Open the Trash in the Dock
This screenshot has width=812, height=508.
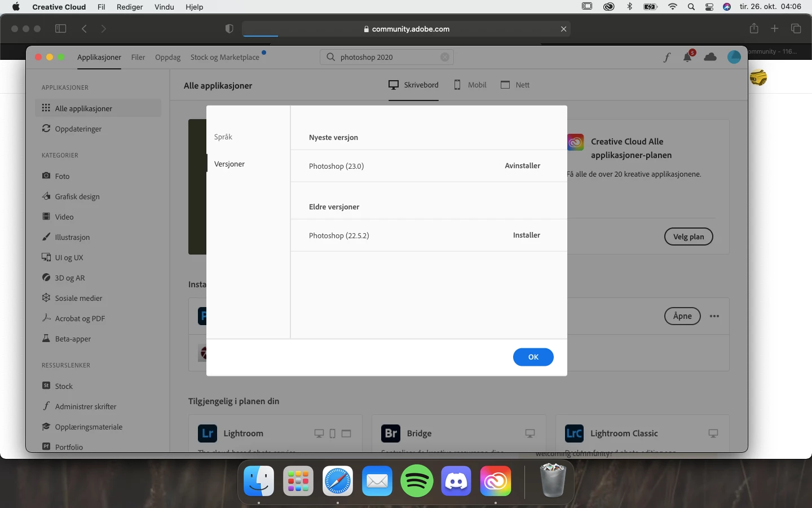(x=553, y=480)
